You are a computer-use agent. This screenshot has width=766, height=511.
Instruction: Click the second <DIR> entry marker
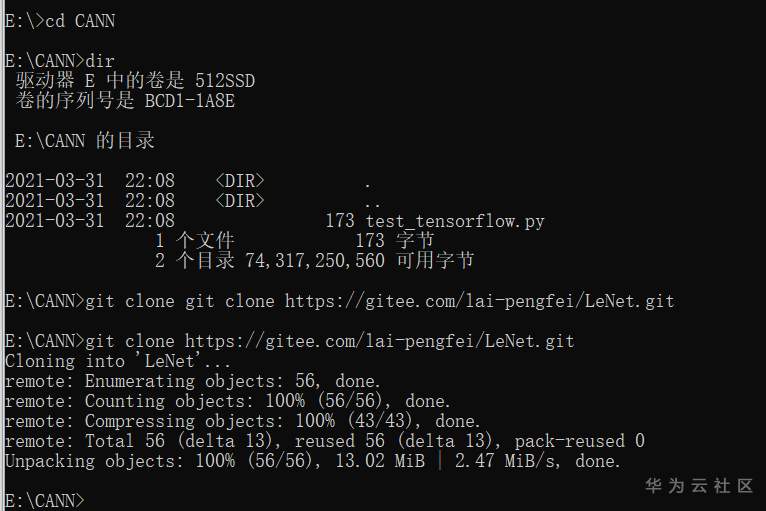pyautogui.click(x=240, y=201)
